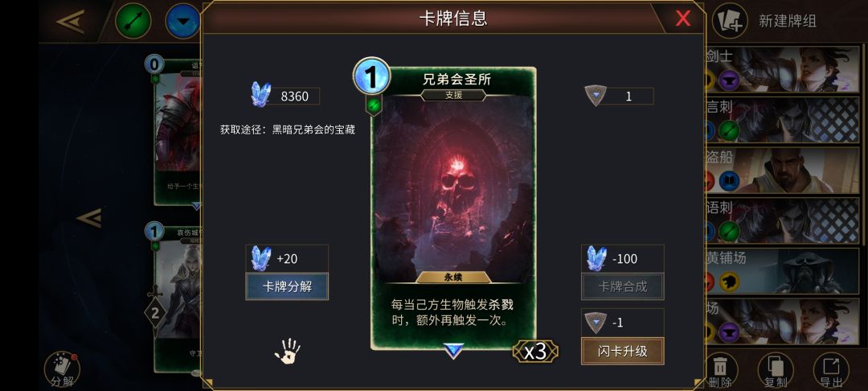Open the 分解 disenchant icon at bottom left
The height and width of the screenshot is (391, 868).
[62, 370]
